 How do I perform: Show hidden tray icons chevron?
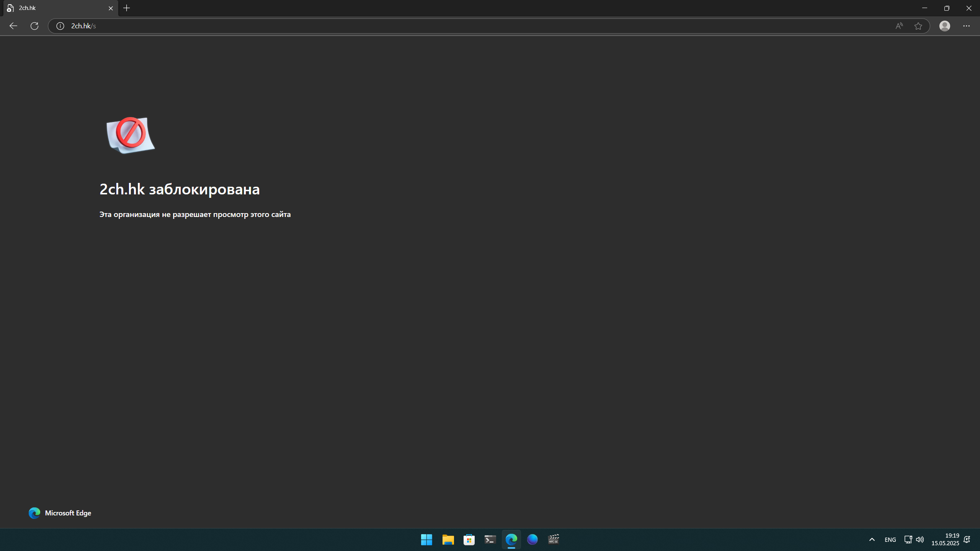(872, 540)
